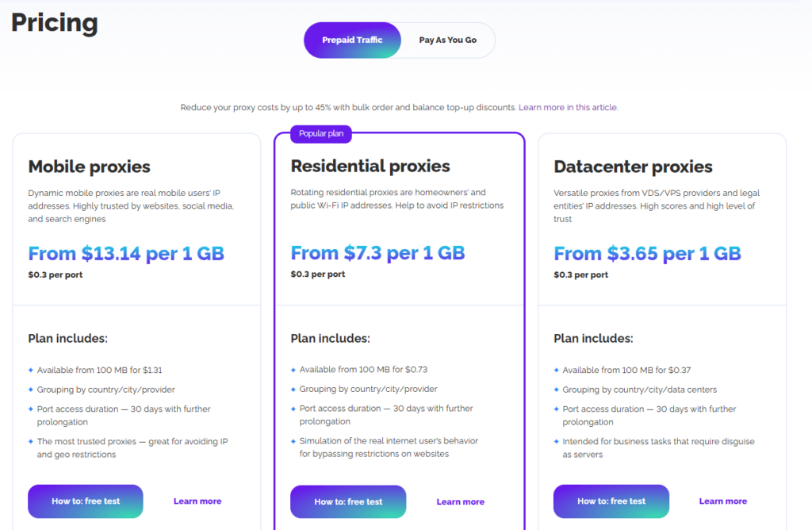The image size is (812, 530).
Task: Click the diamond bullet beside 'Available from 100 MB for $1.31'
Action: coord(32,370)
